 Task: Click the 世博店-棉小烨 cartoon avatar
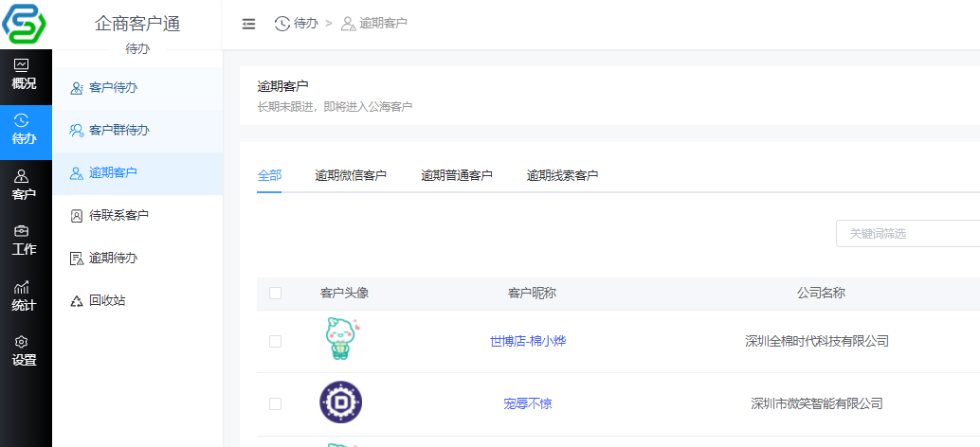click(x=340, y=338)
